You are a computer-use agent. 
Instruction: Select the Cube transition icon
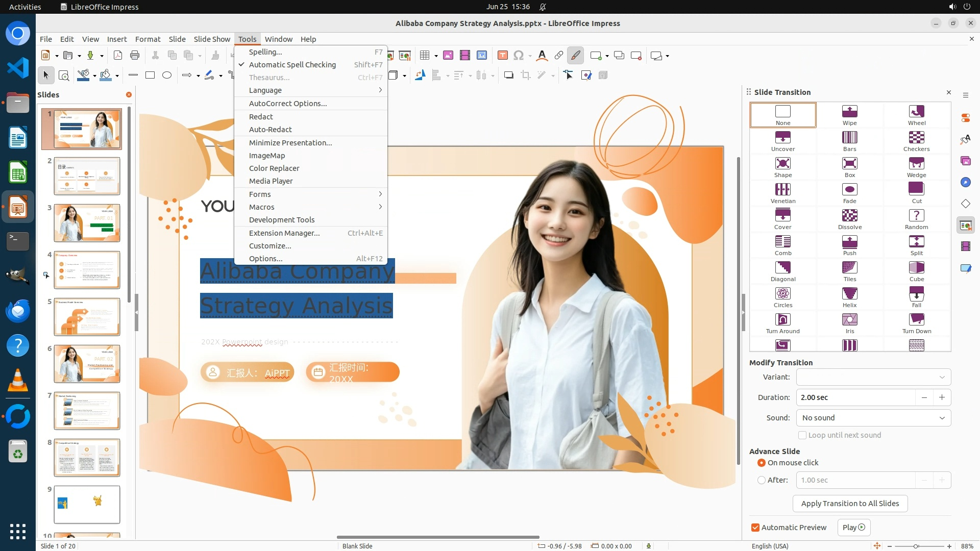(x=916, y=270)
